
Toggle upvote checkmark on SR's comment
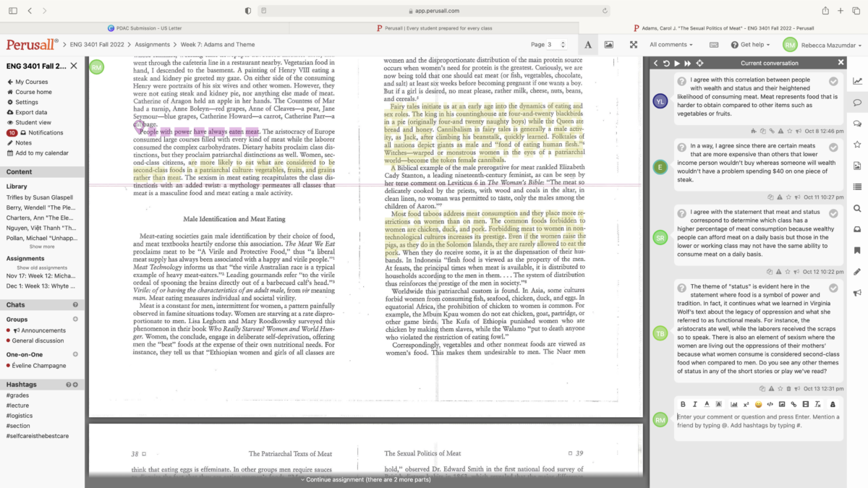pos(833,213)
